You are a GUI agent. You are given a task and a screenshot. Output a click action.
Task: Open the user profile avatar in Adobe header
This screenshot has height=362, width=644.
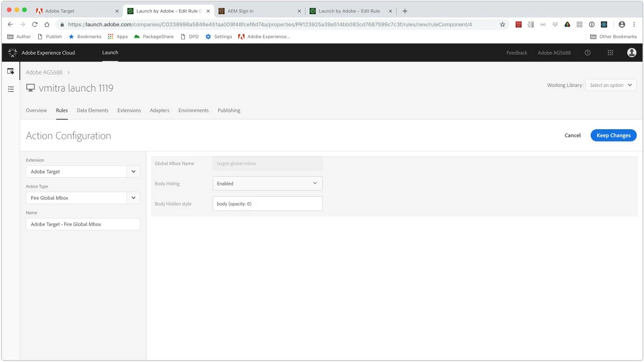pyautogui.click(x=632, y=53)
